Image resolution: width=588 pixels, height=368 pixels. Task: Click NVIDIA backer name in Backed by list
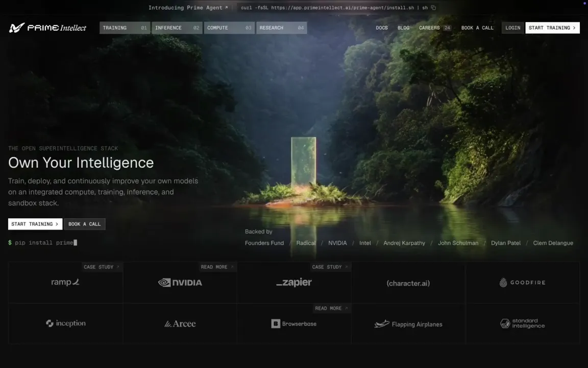(x=337, y=243)
